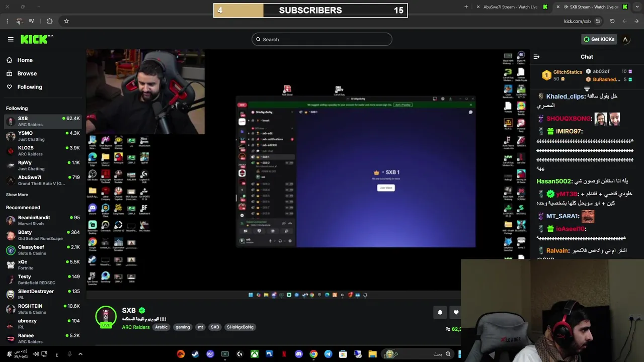Open EA app from the taskbar
Image resolution: width=644 pixels, height=362 pixels.
pyautogui.click(x=181, y=354)
